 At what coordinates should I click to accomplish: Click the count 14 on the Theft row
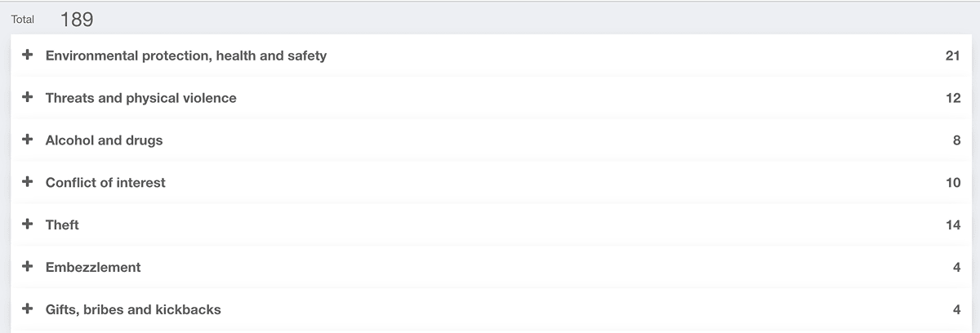click(x=953, y=224)
